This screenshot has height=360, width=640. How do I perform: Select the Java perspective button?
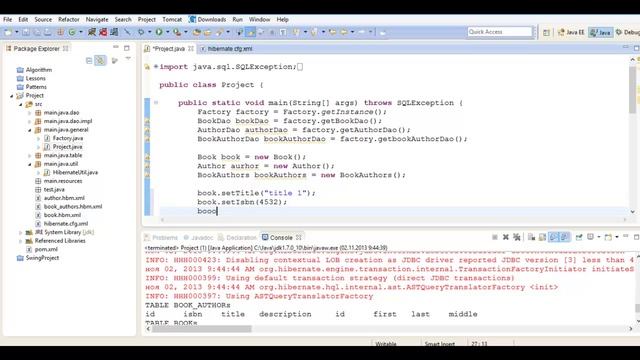tap(600, 32)
